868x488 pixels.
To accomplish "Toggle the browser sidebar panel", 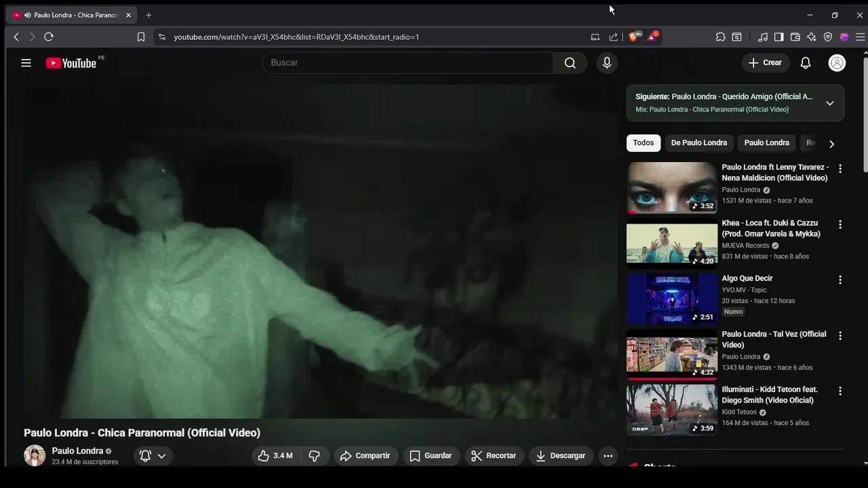I will click(x=779, y=37).
